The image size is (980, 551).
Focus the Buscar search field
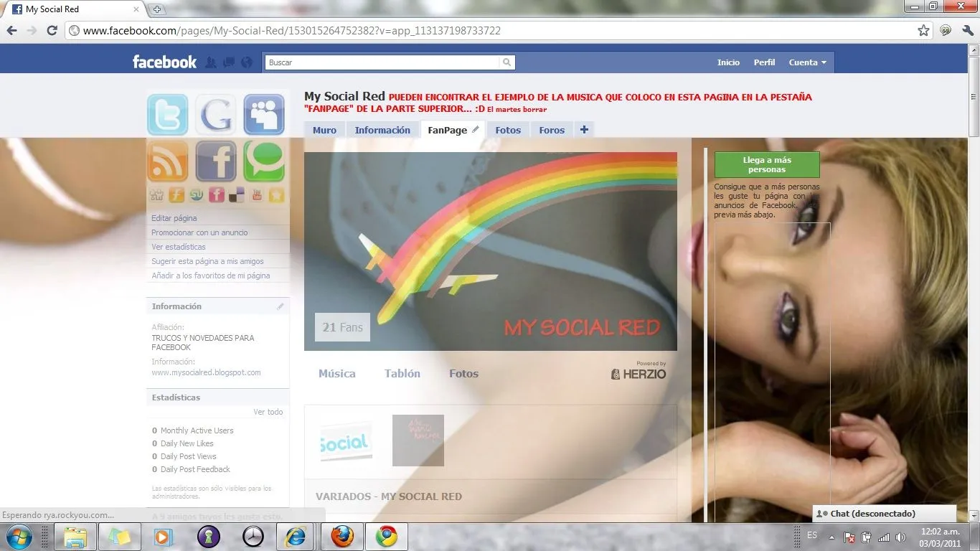coord(382,62)
